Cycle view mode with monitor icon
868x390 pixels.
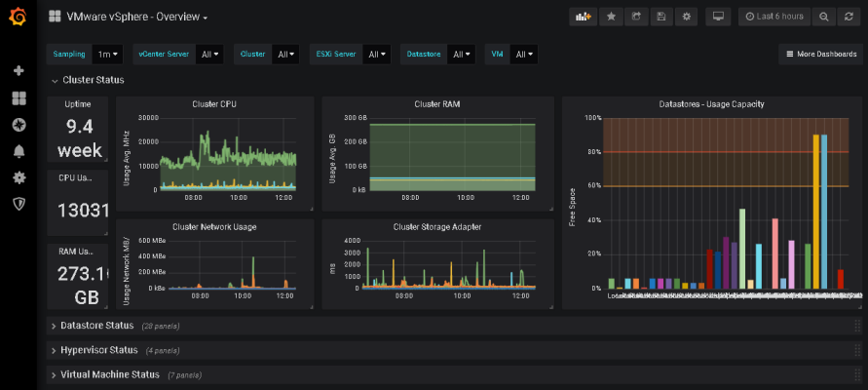[x=719, y=17]
